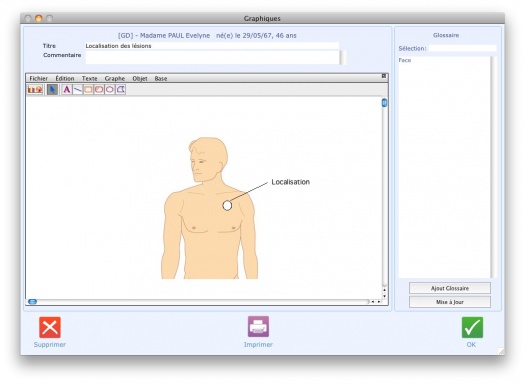Viewport: 525px width, 383px height.
Task: Select the line drawing tool
Action: point(77,90)
